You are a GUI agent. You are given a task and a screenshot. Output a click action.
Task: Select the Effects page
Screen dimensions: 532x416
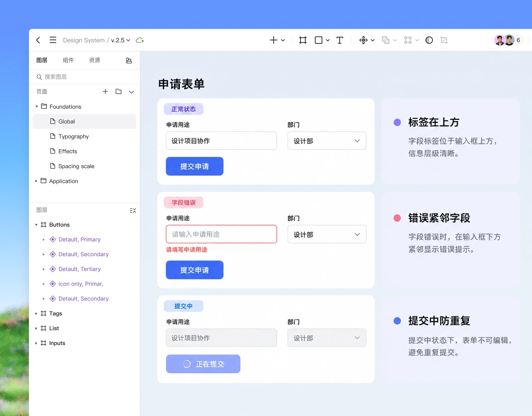pos(84,151)
